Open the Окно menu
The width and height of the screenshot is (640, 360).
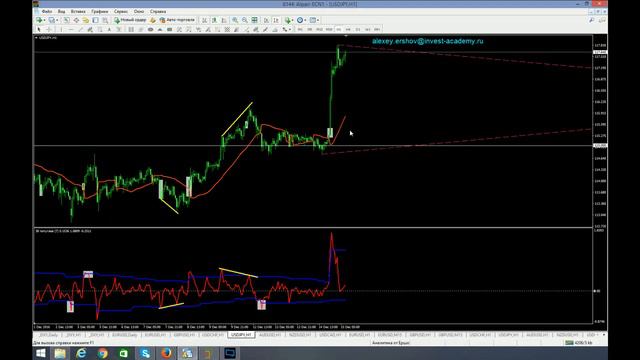coord(139,11)
